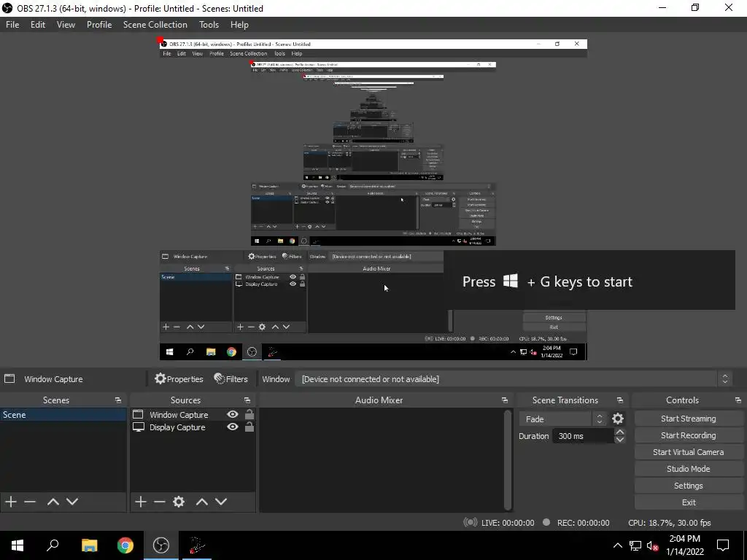The height and width of the screenshot is (560, 747).
Task: Move source down in Sources panel
Action: coord(221,502)
